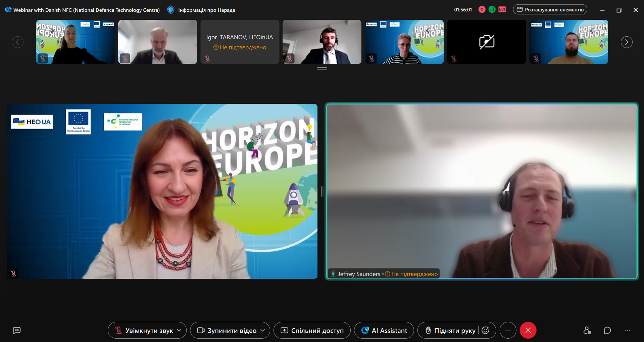
Task: Open the far-right panel options ellipsis
Action: 627,331
